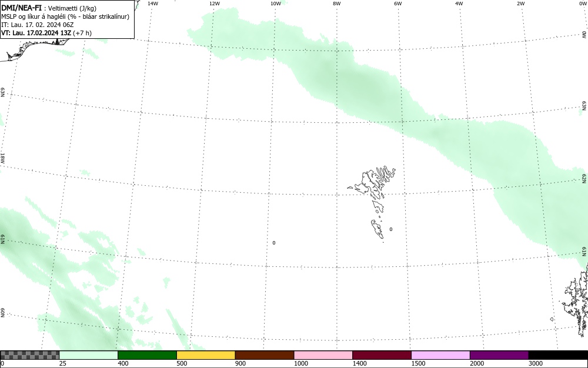The height and width of the screenshot is (368, 588).
Task: Select the '60N' latitude label
Action: (2, 313)
